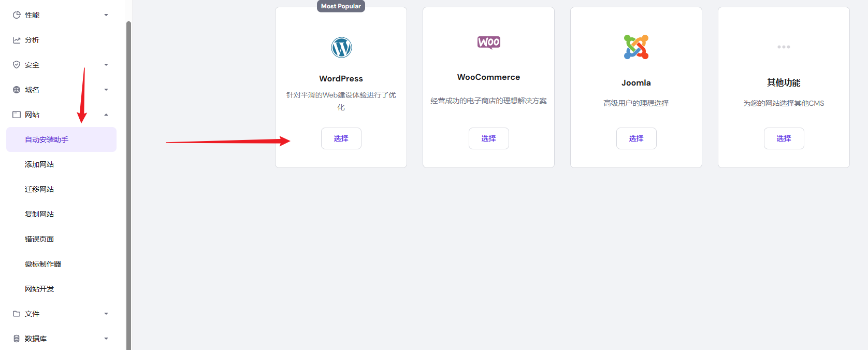
Task: Expand the 文件 menu arrow
Action: point(106,314)
